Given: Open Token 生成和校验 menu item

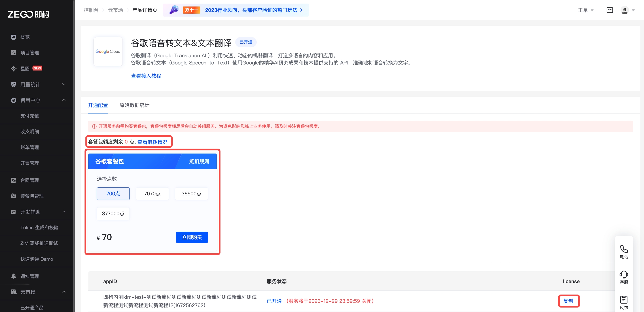Looking at the screenshot, I should [x=39, y=228].
